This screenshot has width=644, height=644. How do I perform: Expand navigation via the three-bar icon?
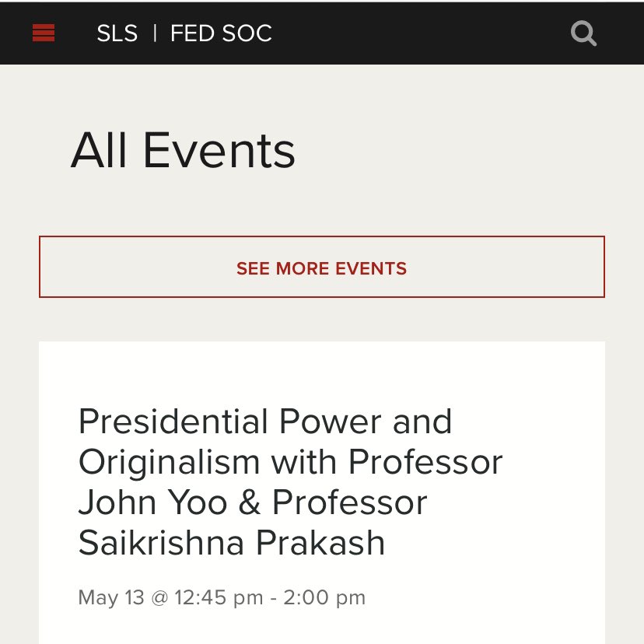click(44, 33)
